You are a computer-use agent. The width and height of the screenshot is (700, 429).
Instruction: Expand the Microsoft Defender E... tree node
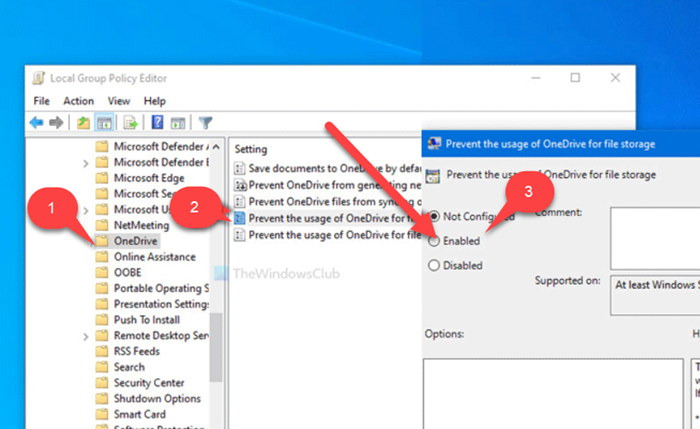(x=86, y=163)
